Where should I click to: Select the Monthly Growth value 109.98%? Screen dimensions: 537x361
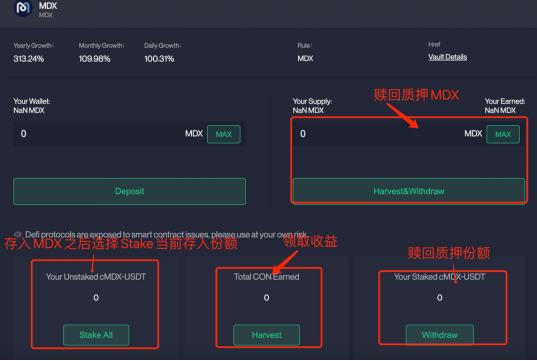point(95,59)
